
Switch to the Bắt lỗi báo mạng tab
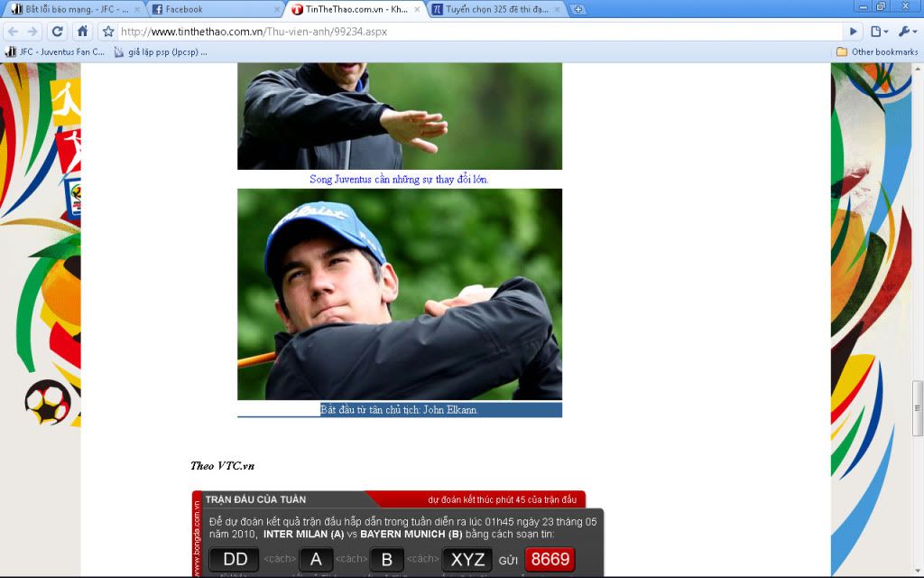(x=72, y=9)
